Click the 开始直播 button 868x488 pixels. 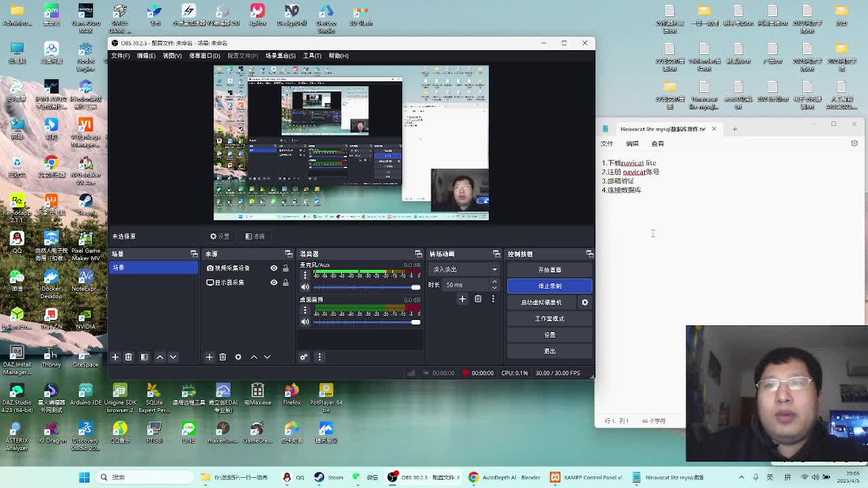549,270
